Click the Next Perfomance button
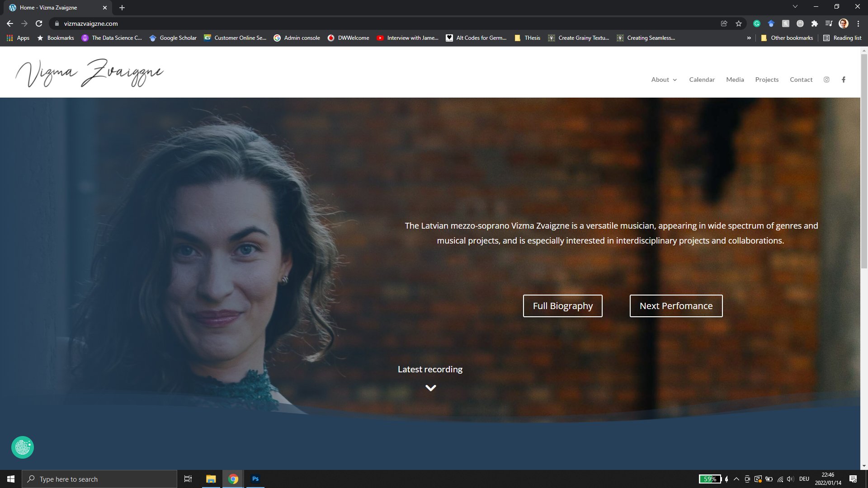The height and width of the screenshot is (488, 868). pyautogui.click(x=676, y=306)
